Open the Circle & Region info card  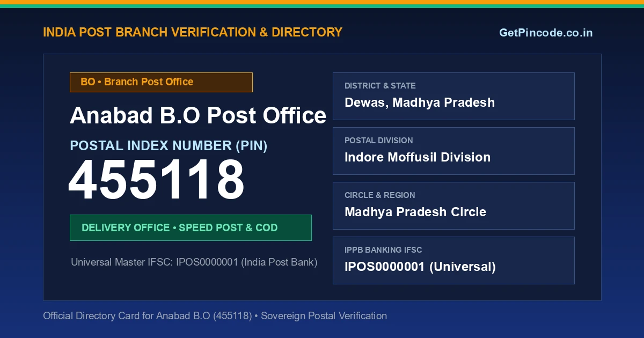[453, 205]
